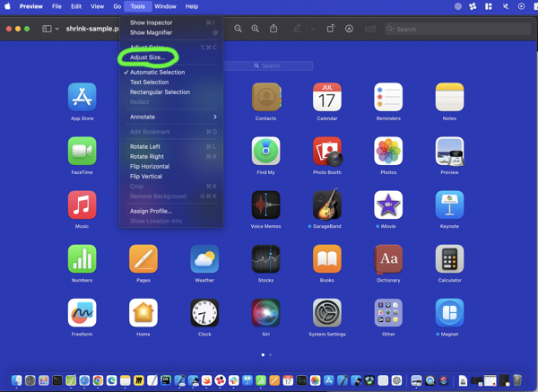Open the Go menu in menu bar
This screenshot has height=392, width=538.
[x=117, y=6]
